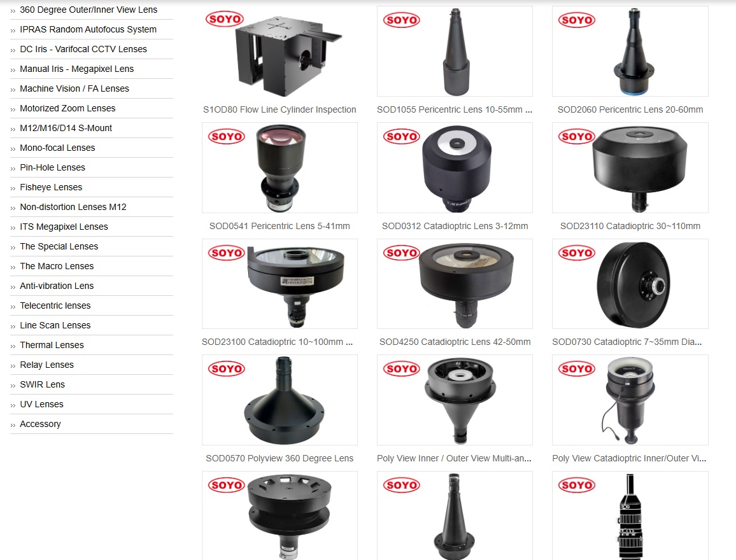736x560 pixels.
Task: Open the Thermal Lenses category
Action: click(x=52, y=345)
